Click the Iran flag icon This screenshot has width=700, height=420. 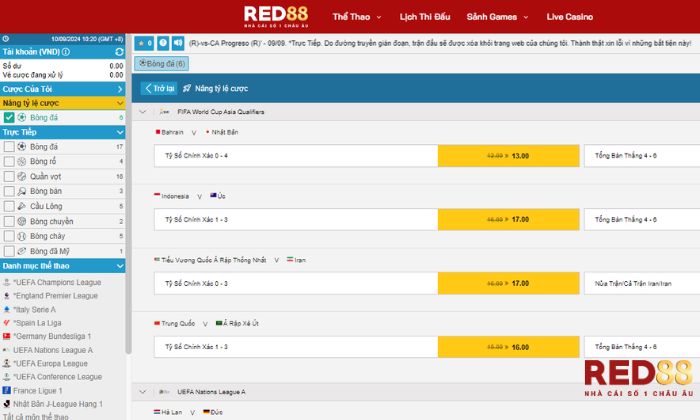coord(290,259)
